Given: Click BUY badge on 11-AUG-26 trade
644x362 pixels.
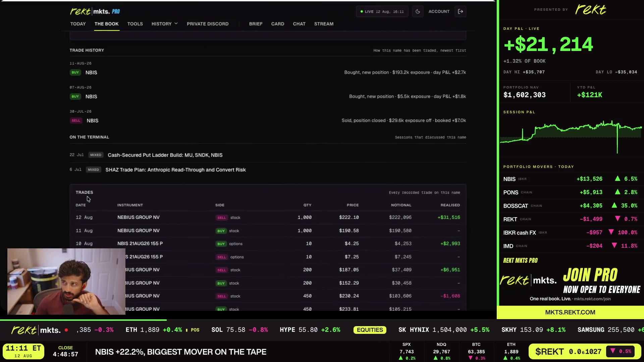Looking at the screenshot, I should (75, 72).
